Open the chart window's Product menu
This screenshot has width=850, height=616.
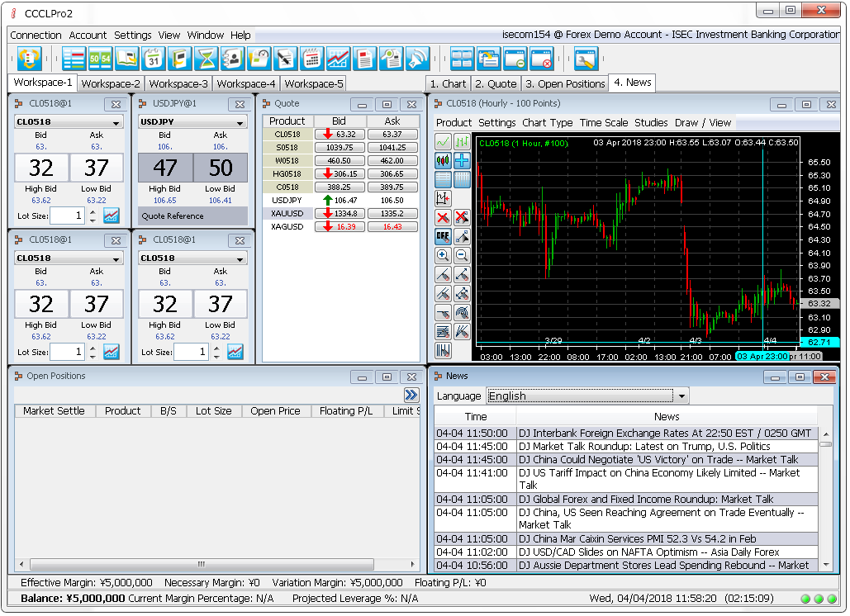point(453,123)
